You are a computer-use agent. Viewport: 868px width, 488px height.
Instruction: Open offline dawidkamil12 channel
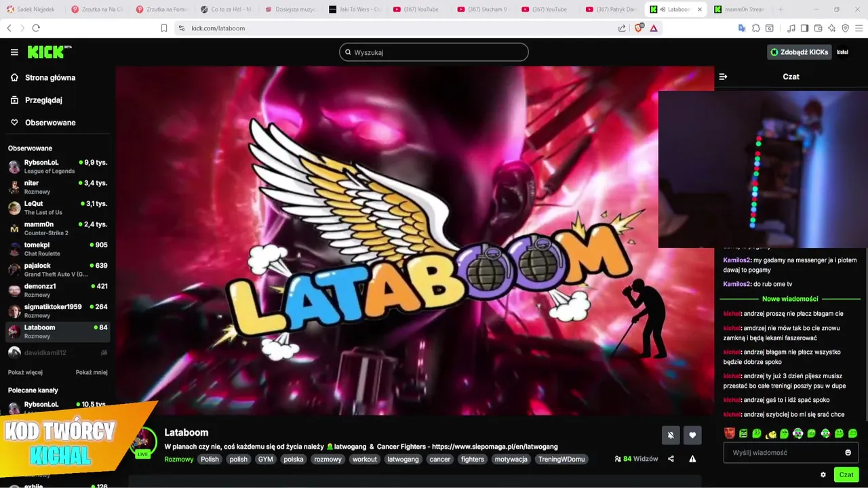pyautogui.click(x=58, y=352)
